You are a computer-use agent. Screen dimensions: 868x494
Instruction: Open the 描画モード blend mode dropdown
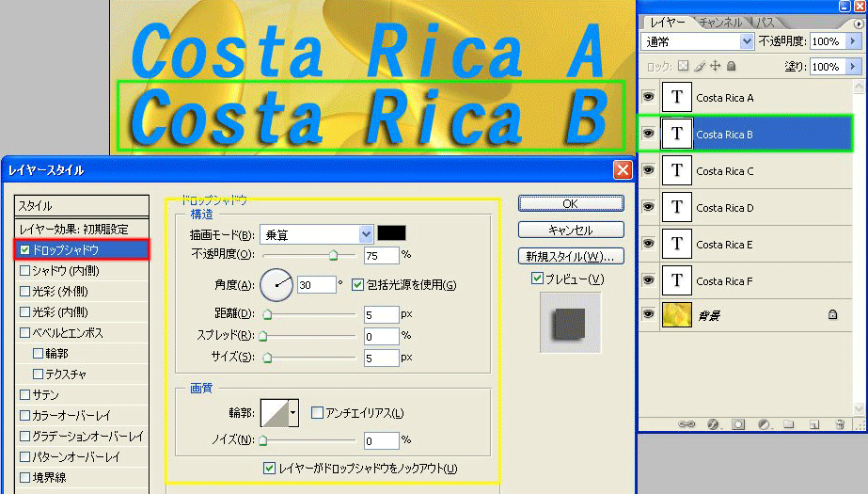(x=366, y=234)
